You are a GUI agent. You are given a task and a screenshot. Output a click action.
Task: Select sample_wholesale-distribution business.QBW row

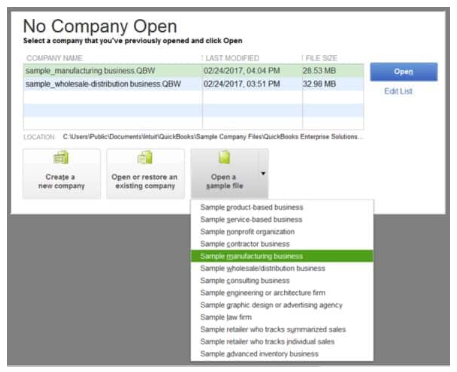pyautogui.click(x=193, y=84)
